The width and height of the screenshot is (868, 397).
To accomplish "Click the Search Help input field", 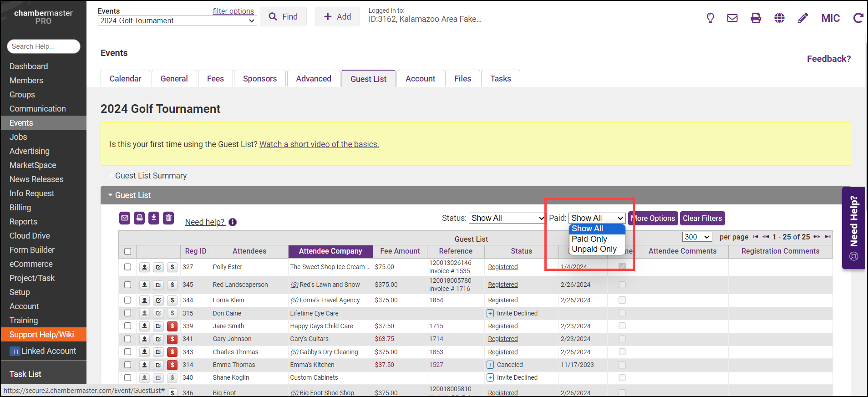I will point(44,46).
